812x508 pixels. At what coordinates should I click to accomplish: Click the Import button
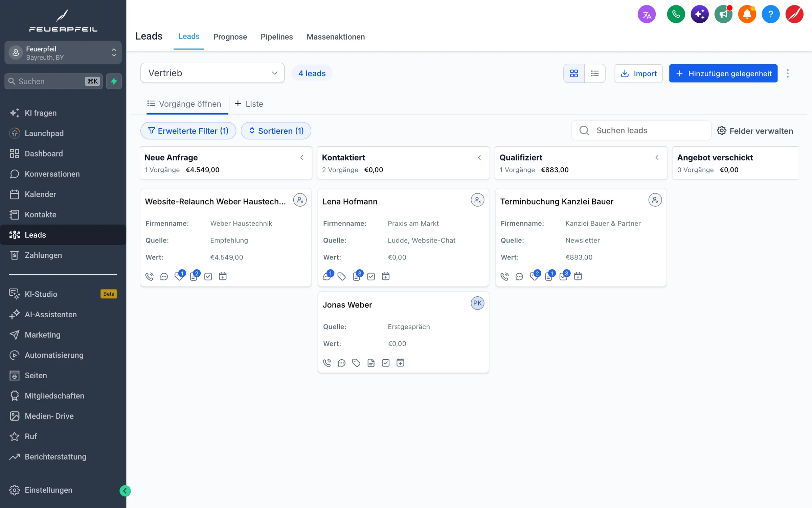(x=638, y=73)
